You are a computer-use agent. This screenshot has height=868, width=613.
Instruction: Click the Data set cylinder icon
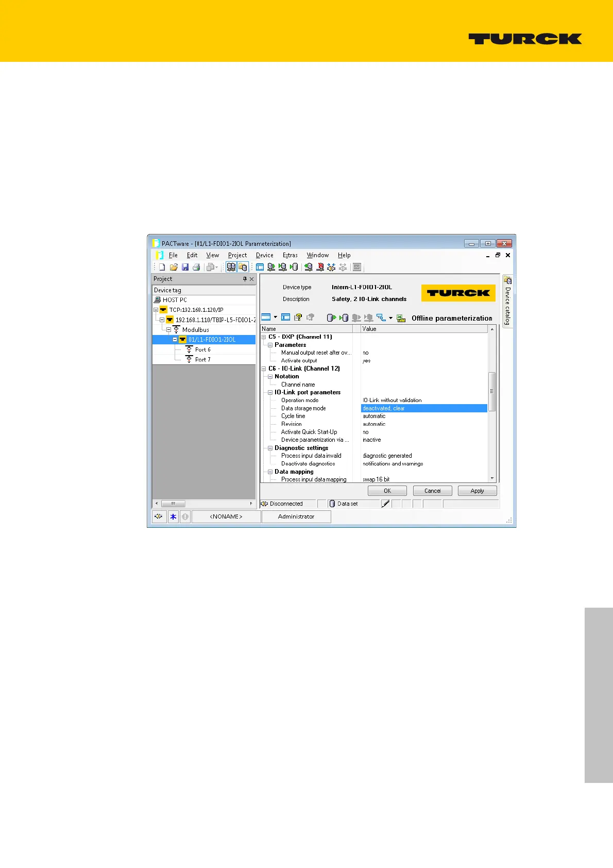click(x=332, y=504)
